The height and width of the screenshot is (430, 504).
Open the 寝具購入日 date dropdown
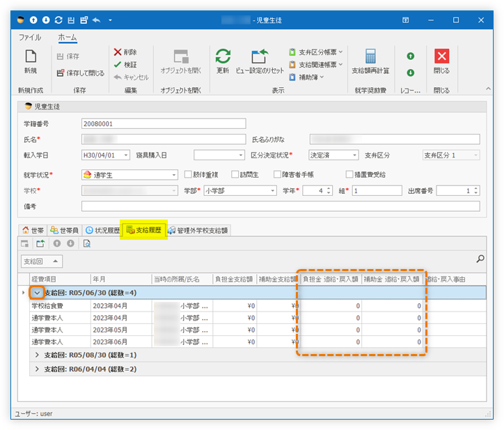(240, 155)
